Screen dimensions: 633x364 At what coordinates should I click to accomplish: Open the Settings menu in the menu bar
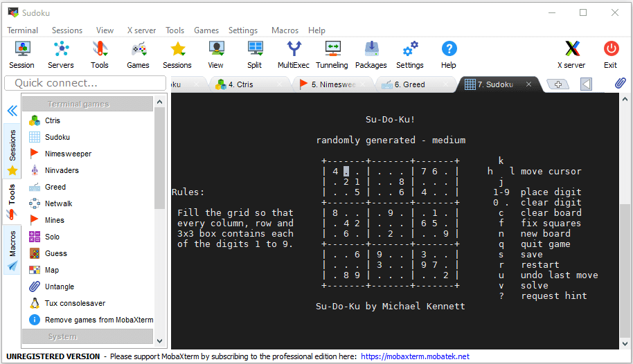tap(243, 30)
